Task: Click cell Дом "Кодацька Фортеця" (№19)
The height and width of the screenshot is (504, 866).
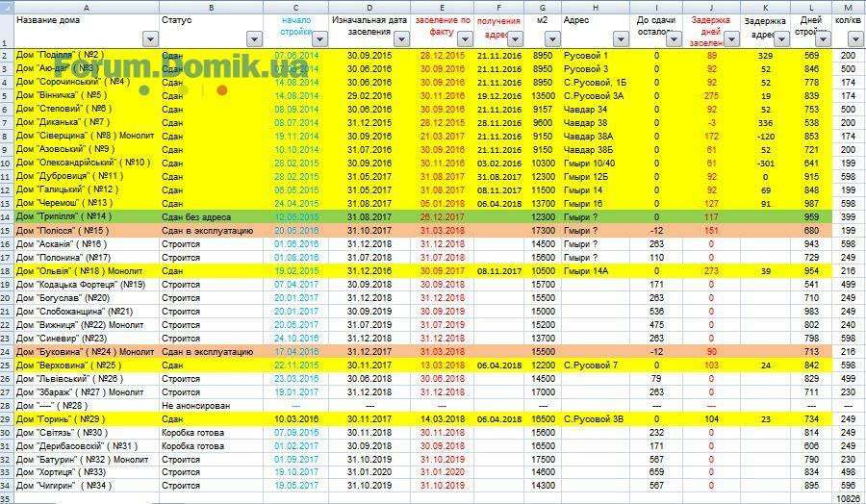Action: coord(87,285)
